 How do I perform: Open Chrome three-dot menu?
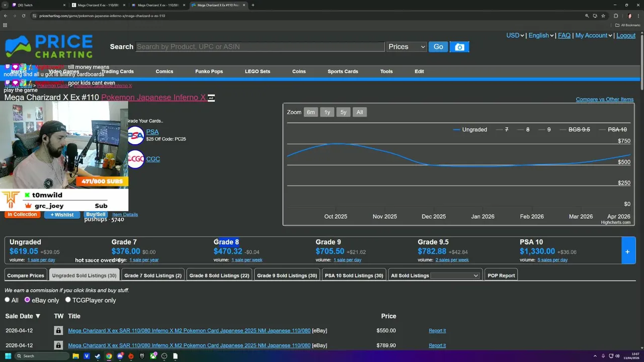(x=638, y=16)
